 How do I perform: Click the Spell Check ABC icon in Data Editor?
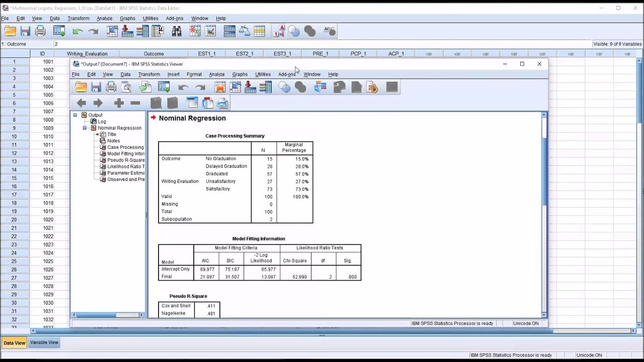[330, 31]
